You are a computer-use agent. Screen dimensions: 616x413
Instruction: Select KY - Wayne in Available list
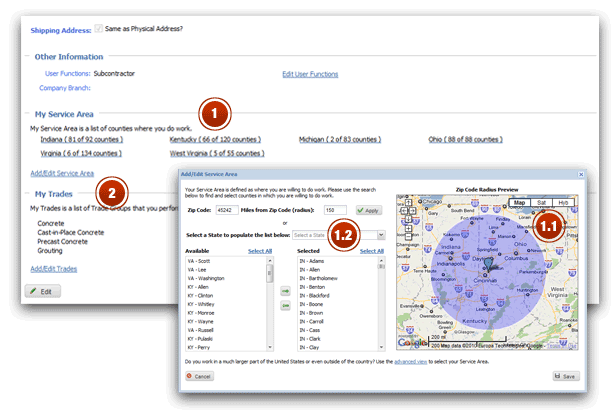pos(226,322)
